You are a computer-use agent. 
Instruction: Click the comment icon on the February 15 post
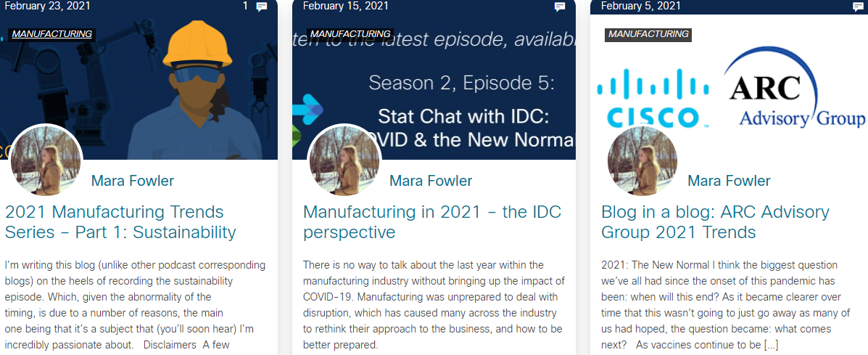click(x=560, y=7)
